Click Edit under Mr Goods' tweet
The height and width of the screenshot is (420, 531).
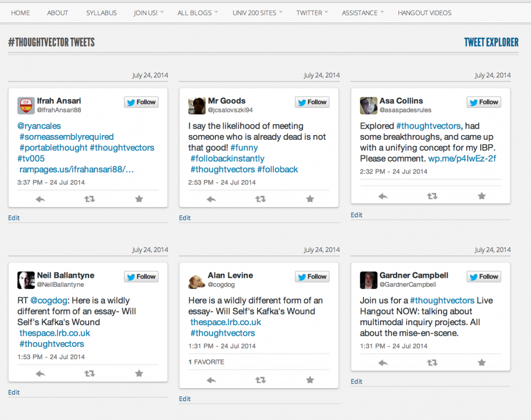(185, 218)
